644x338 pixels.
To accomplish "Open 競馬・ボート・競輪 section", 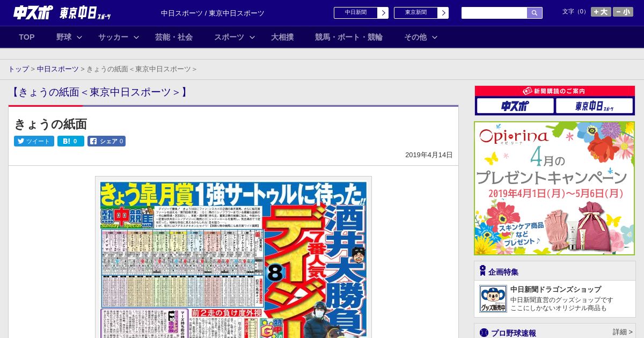I will click(349, 37).
